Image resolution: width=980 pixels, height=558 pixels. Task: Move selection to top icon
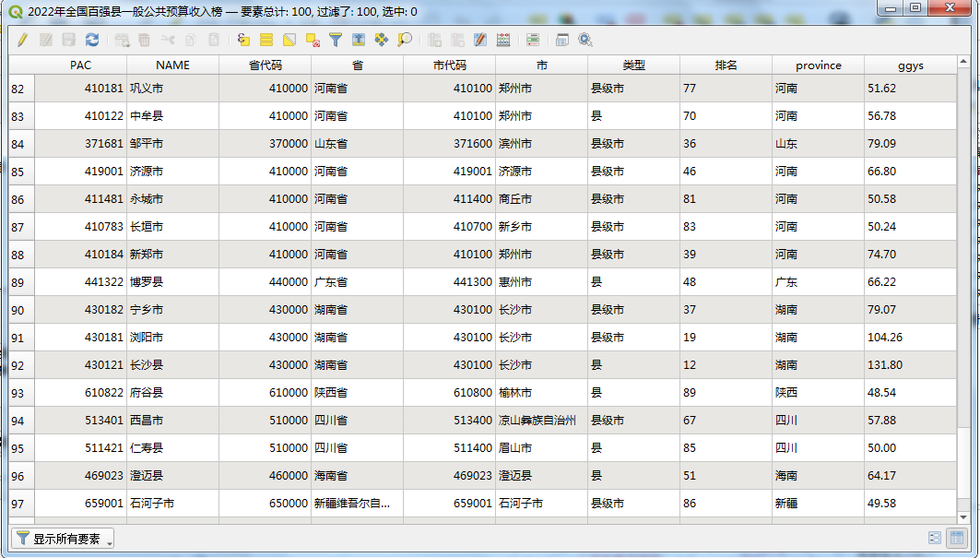click(358, 40)
